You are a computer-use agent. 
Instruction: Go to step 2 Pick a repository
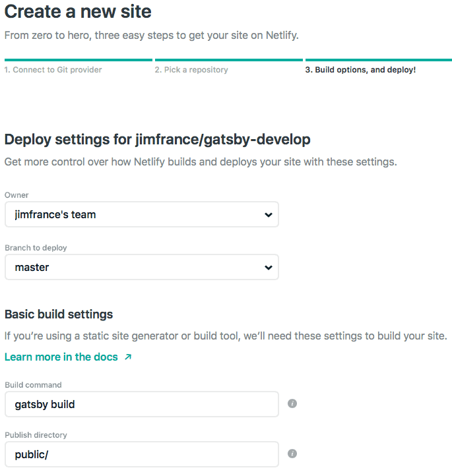coord(191,70)
